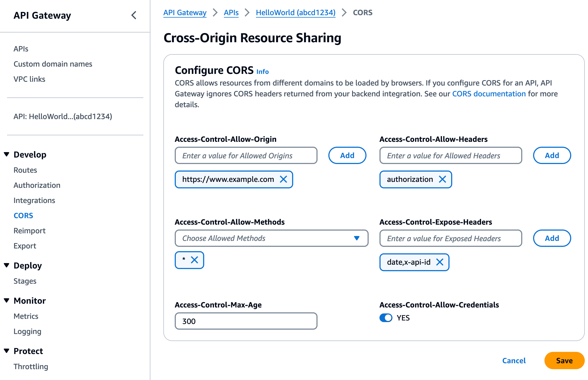The width and height of the screenshot is (588, 380).
Task: Edit the Access-Control-Max-Age value
Action: click(246, 321)
